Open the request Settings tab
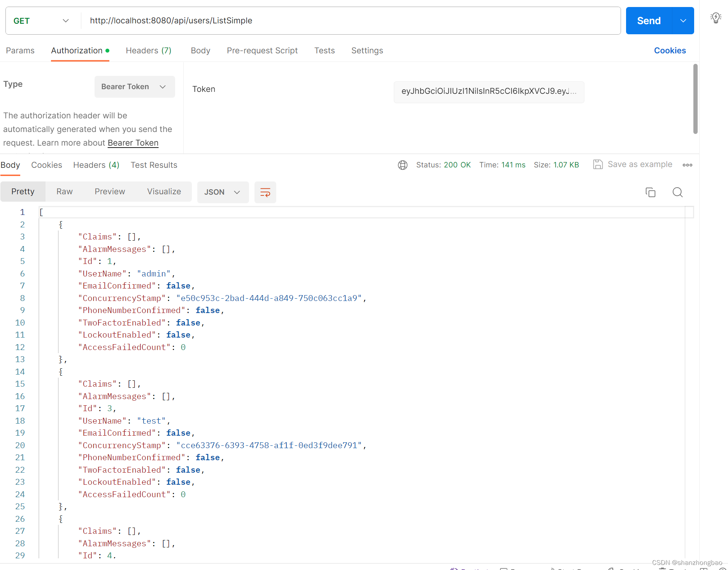Image resolution: width=728 pixels, height=570 pixels. 367,50
